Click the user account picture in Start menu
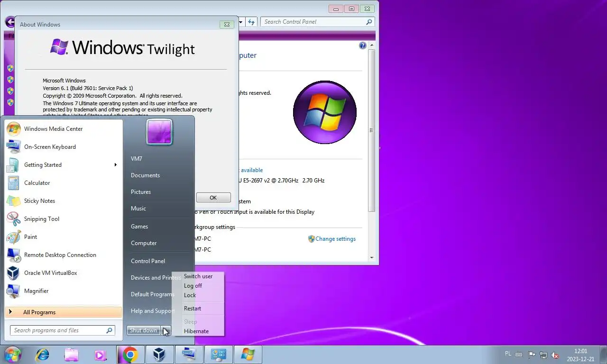Screen dimensions: 607x364 159,132
